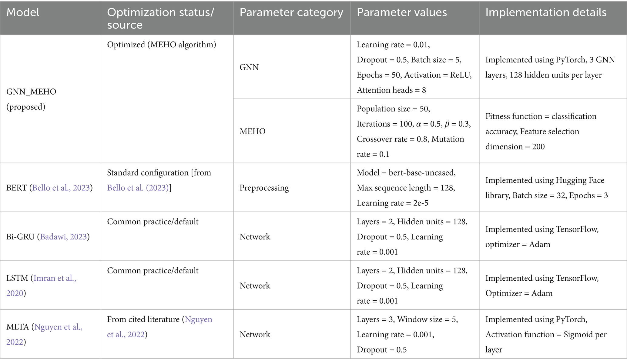
Task: Select the "Optimization status/source" column header
Action: pyautogui.click(x=160, y=18)
